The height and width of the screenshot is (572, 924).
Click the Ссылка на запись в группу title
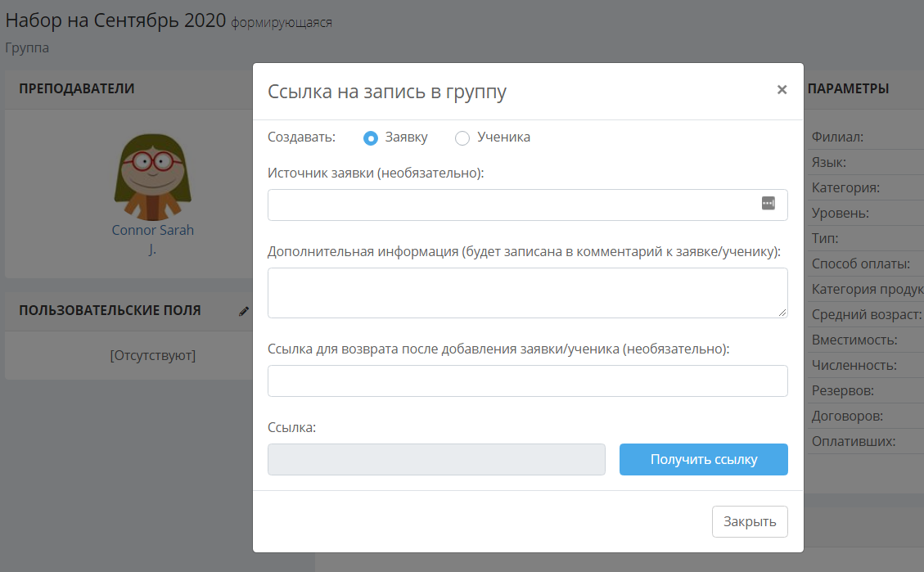[x=387, y=92]
